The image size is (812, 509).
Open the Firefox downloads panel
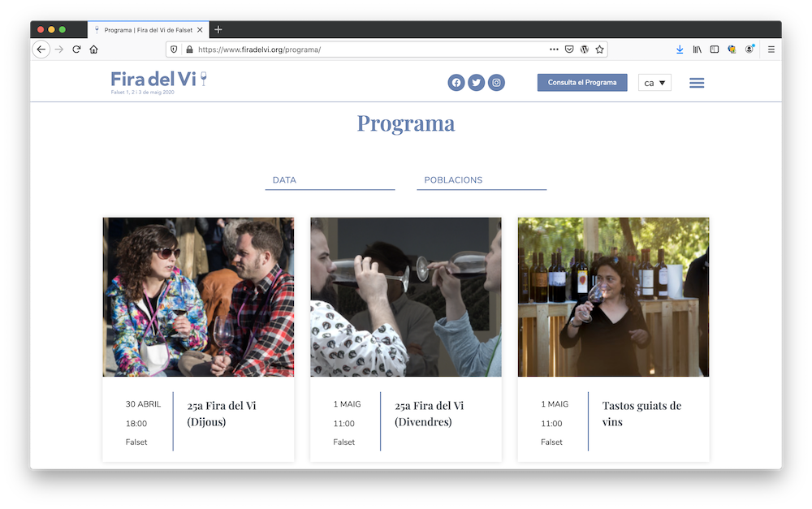[680, 50]
